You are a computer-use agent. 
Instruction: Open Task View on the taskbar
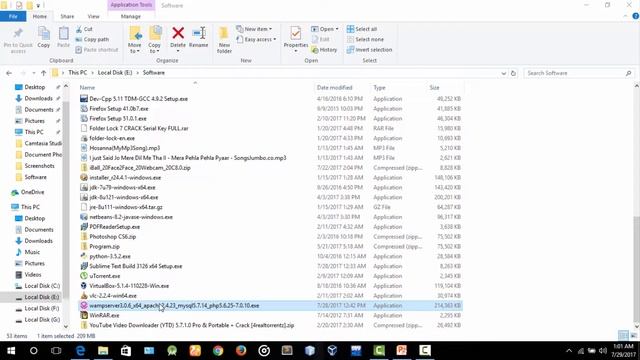pyautogui.click(x=56, y=351)
